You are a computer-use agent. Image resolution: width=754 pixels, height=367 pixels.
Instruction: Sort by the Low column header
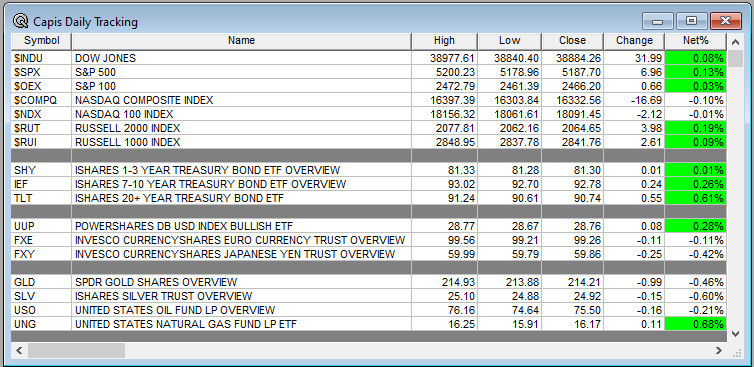(510, 41)
